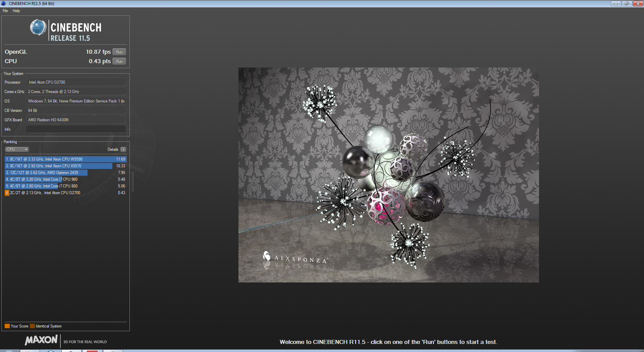The image size is (644, 352).
Task: Click the MAXON logo
Action: click(41, 340)
